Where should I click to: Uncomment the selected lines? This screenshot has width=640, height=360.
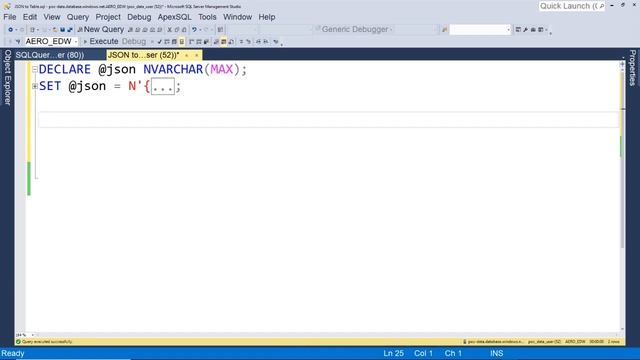(248, 42)
